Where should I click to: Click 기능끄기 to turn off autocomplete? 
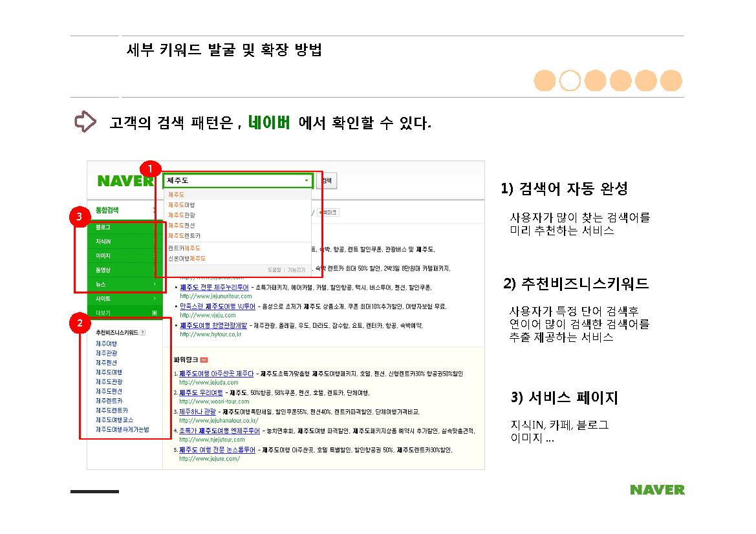[x=297, y=270]
